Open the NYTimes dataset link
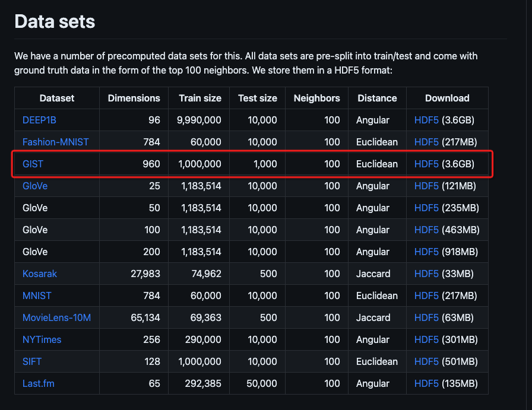532x410 pixels. tap(42, 339)
